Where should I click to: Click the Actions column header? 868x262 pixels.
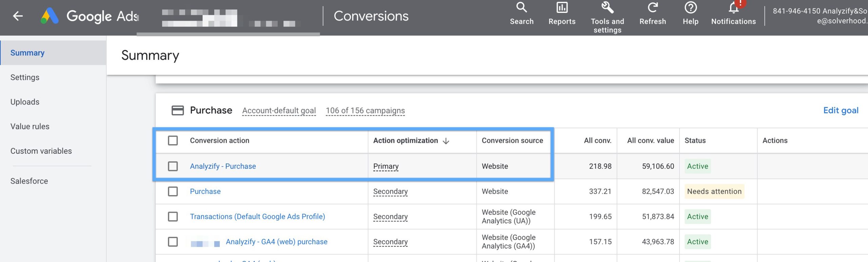pos(775,141)
